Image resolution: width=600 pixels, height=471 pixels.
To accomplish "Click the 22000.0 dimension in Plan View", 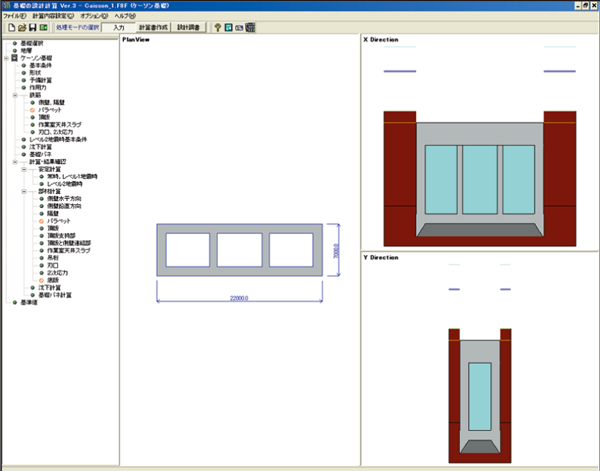I will 239,298.
